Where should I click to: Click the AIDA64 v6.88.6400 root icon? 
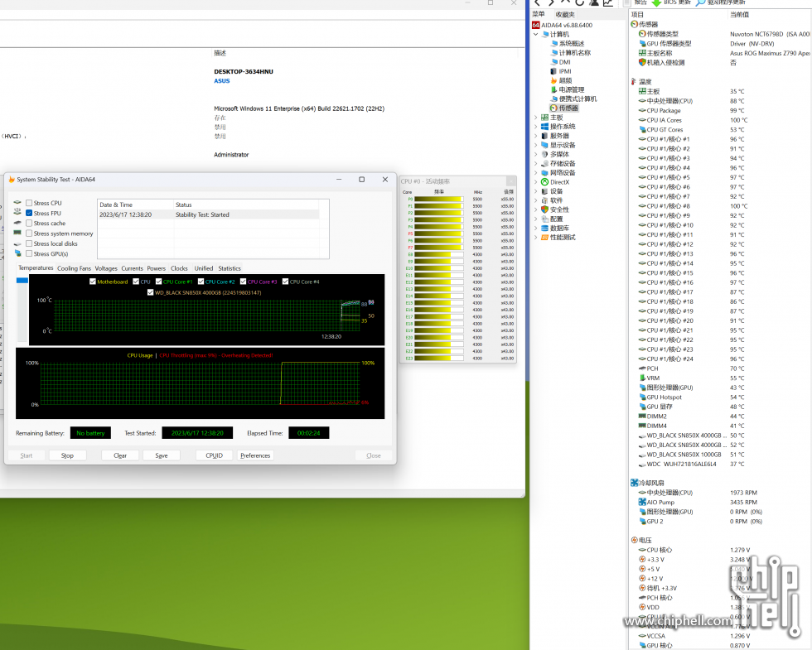tap(536, 25)
